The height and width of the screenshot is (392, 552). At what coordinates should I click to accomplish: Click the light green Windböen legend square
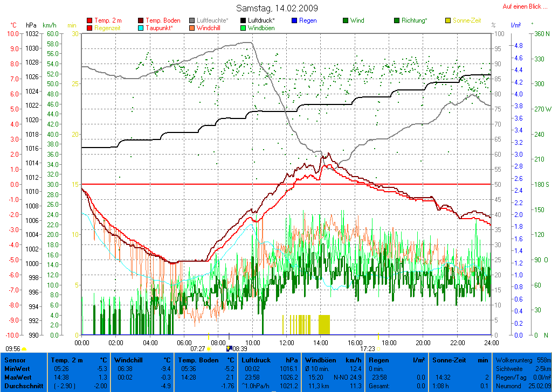pyautogui.click(x=244, y=27)
